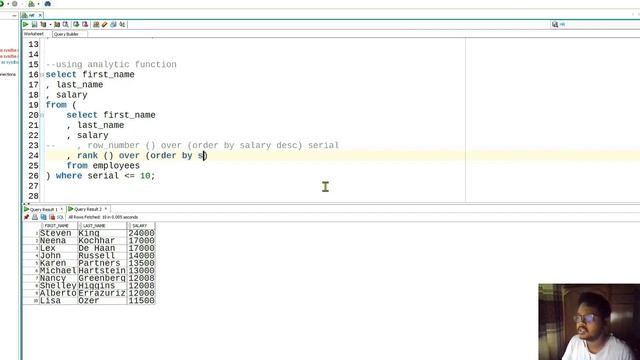Run the statement with the green play icon

coord(26,24)
